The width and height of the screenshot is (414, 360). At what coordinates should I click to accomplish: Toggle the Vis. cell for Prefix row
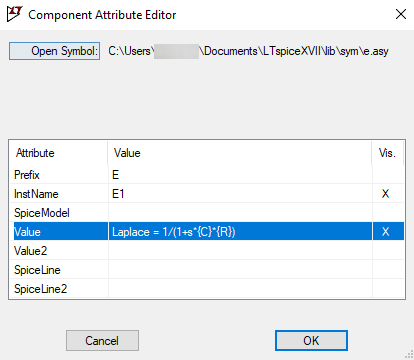tap(388, 175)
